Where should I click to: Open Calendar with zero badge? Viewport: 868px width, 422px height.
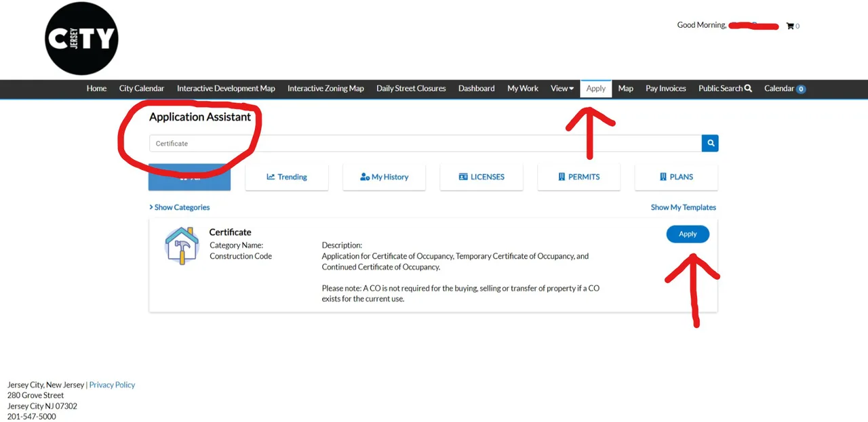(785, 88)
